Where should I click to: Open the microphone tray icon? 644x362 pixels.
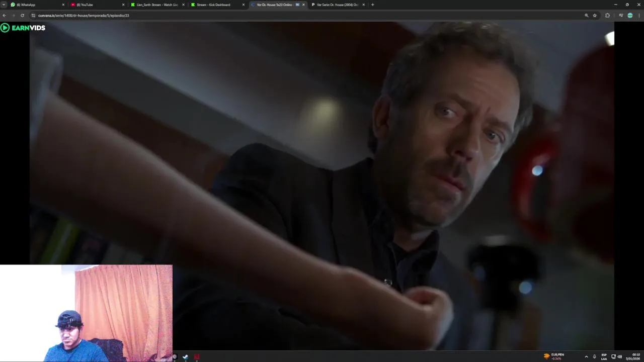point(595,357)
